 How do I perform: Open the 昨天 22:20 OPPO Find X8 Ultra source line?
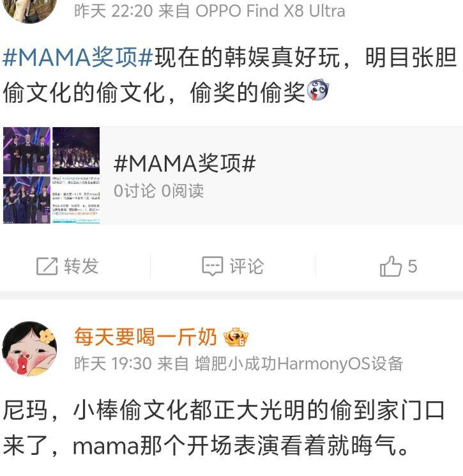point(209,12)
